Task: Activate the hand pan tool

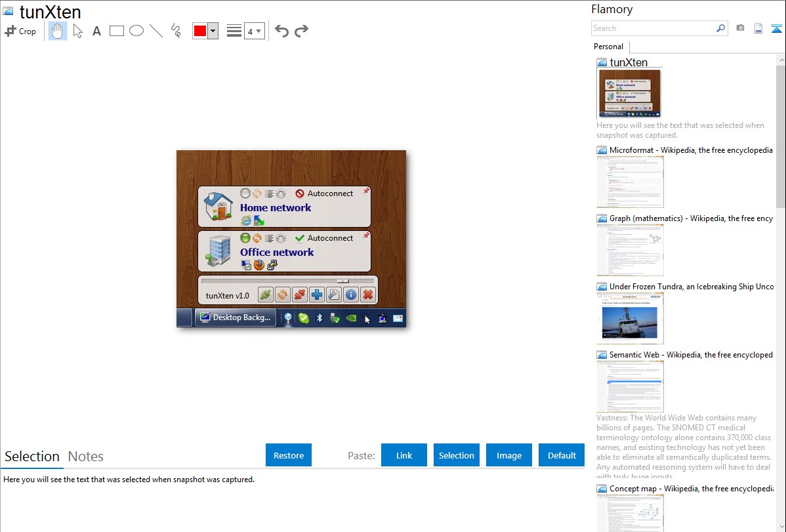Action: (x=57, y=31)
